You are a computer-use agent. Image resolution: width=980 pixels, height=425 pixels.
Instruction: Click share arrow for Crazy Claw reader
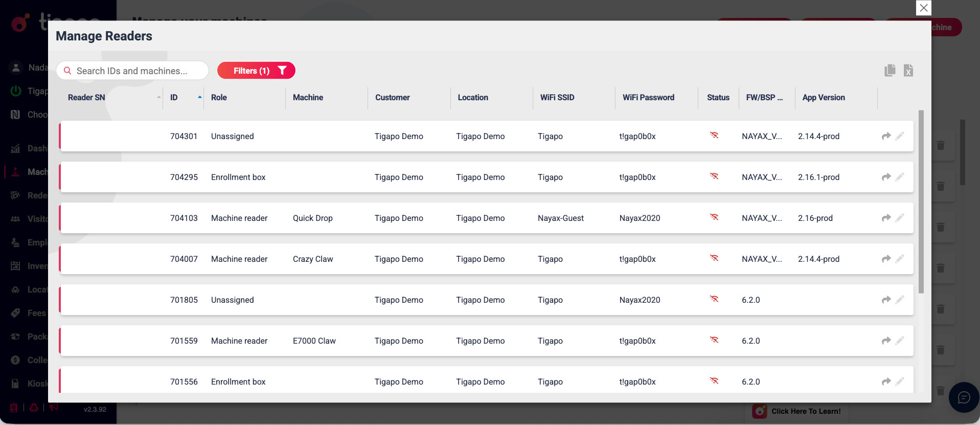coord(886,259)
